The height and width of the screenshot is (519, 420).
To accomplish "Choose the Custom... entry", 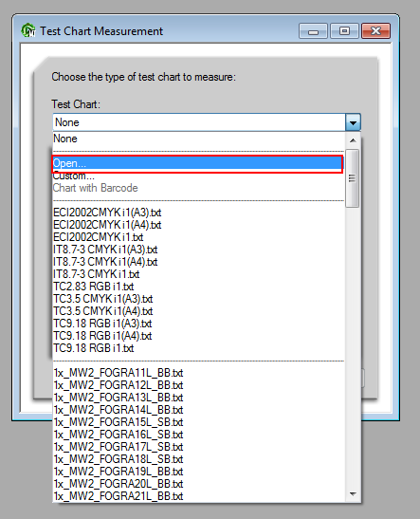I will pos(198,176).
